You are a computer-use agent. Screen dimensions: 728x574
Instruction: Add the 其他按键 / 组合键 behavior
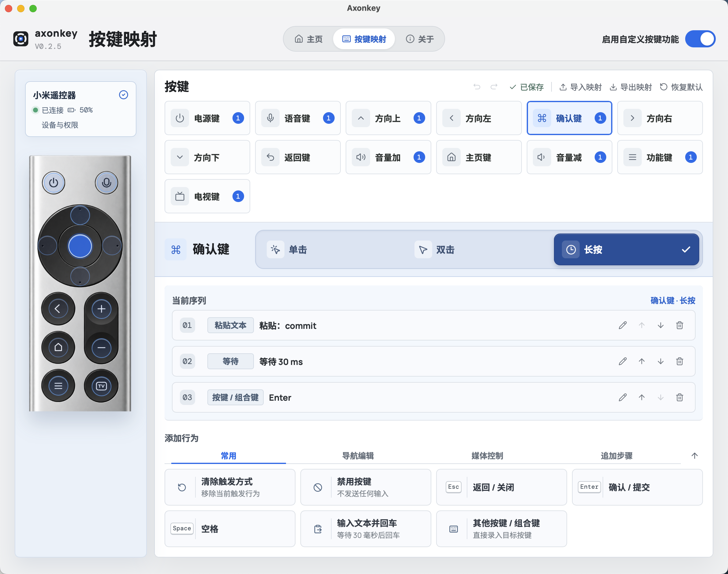(501, 529)
